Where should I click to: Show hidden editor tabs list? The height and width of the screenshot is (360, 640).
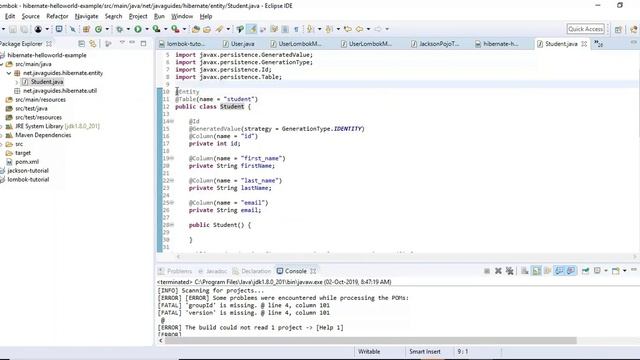599,44
